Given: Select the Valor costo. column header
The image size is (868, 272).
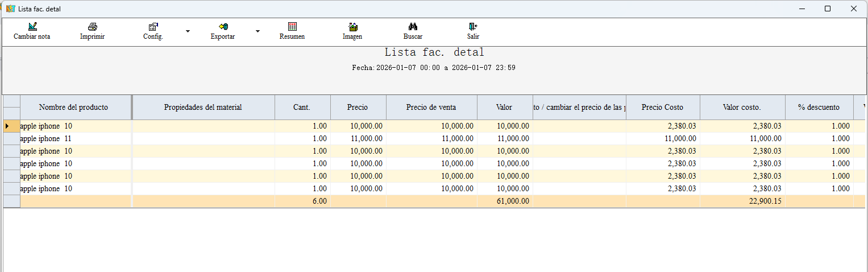Looking at the screenshot, I should (742, 108).
